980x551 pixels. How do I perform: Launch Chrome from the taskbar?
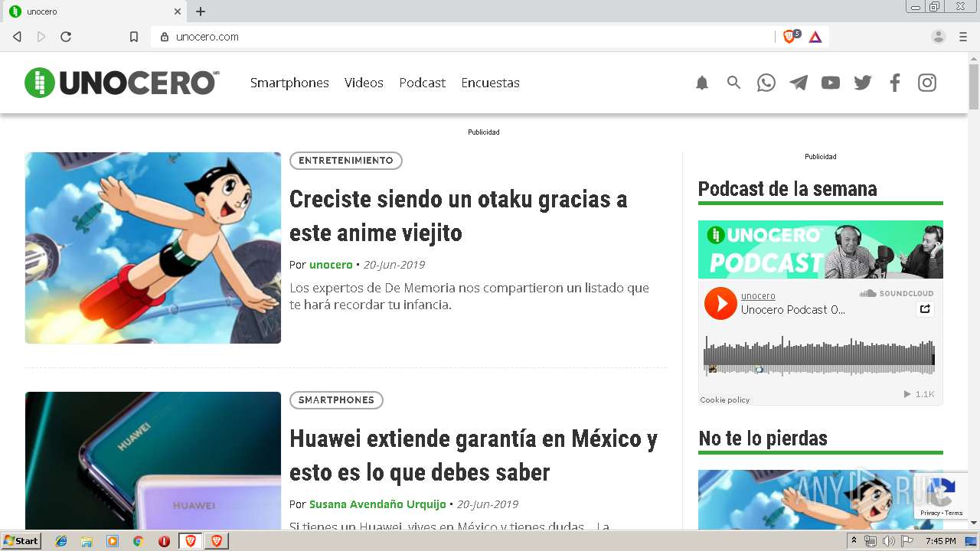tap(138, 541)
